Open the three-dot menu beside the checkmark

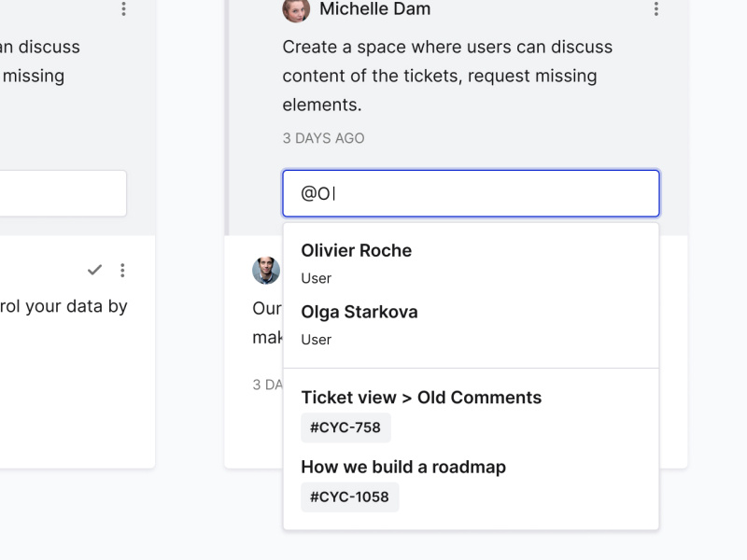pyautogui.click(x=122, y=270)
